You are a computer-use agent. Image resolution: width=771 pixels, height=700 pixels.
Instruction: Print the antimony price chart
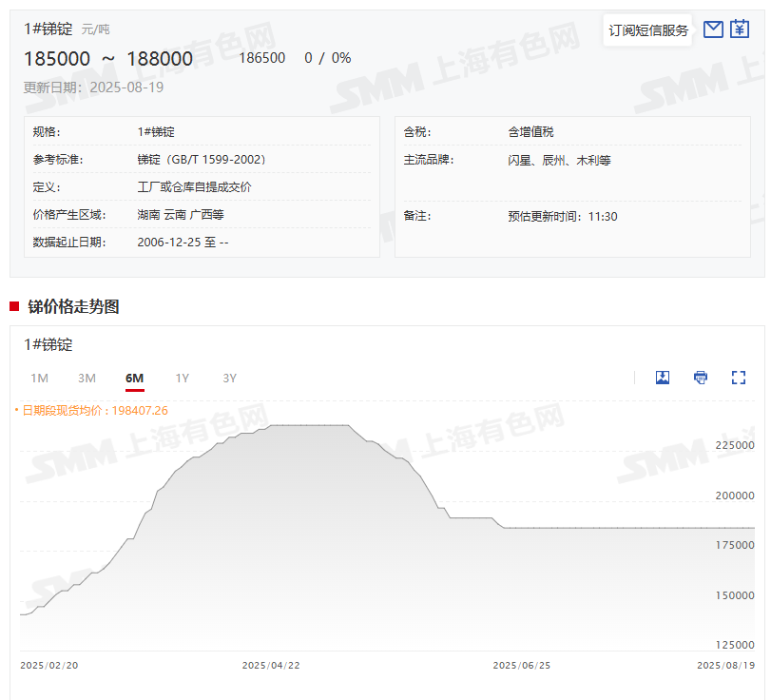coord(701,378)
